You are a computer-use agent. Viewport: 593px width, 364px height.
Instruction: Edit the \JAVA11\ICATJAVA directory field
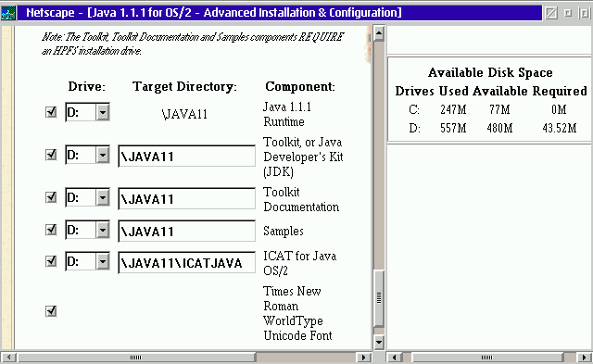click(187, 262)
